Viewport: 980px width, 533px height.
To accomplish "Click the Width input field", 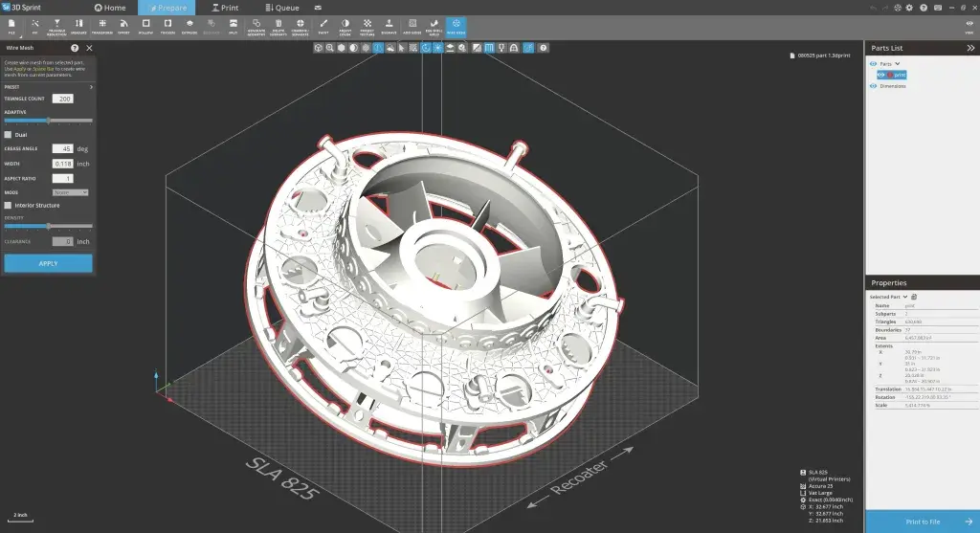I will [62, 164].
